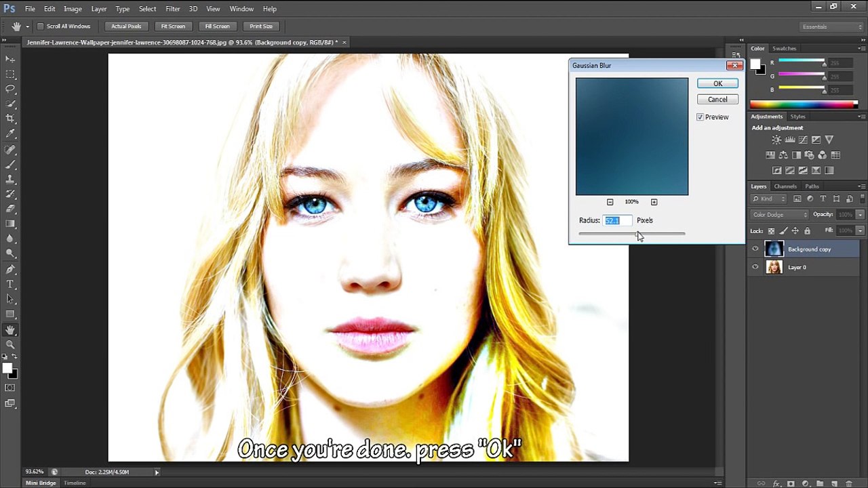Viewport: 868px width, 488px height.
Task: Hide Layer 0 visibility eye
Action: (755, 267)
